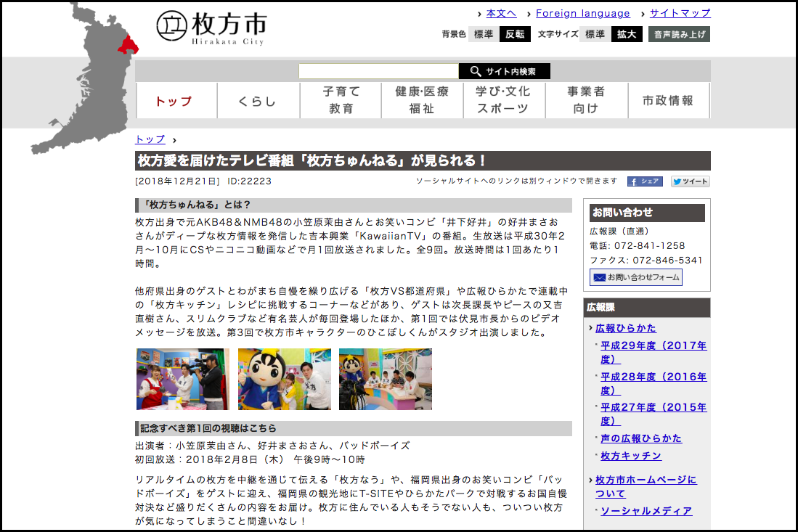Open the Foreign language link
The width and height of the screenshot is (798, 532).
[x=582, y=13]
